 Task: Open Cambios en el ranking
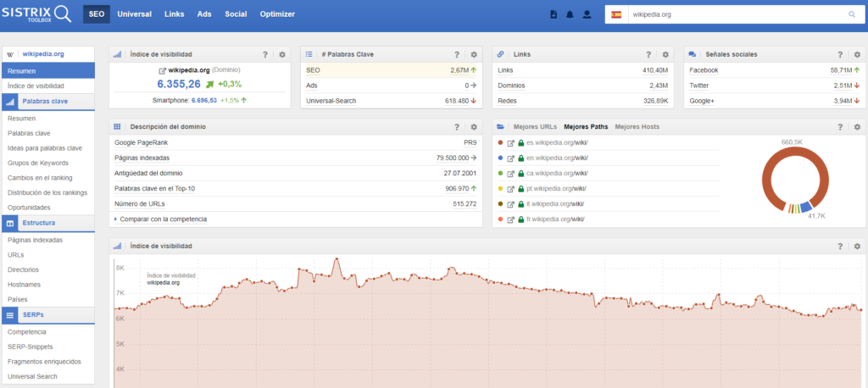click(x=40, y=178)
